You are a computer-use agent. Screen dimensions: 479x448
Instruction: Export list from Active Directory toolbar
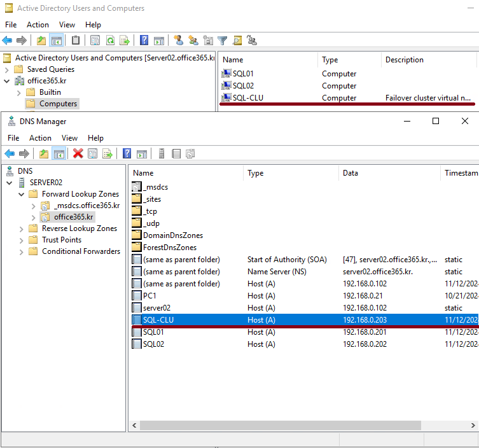pyautogui.click(x=125, y=40)
